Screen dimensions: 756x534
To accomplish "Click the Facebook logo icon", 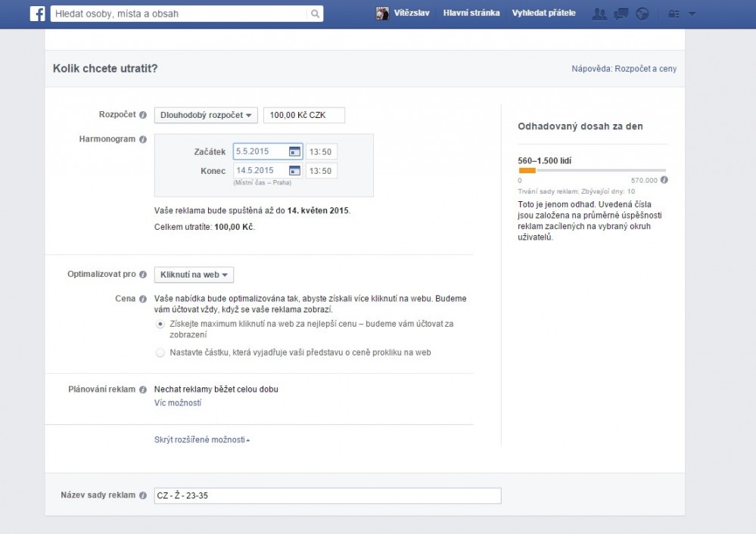I will coord(37,14).
